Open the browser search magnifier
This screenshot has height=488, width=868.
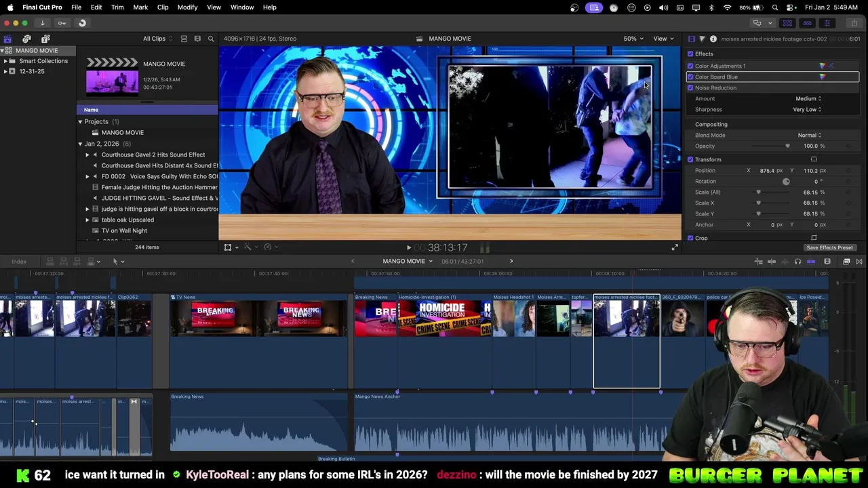pos(211,39)
